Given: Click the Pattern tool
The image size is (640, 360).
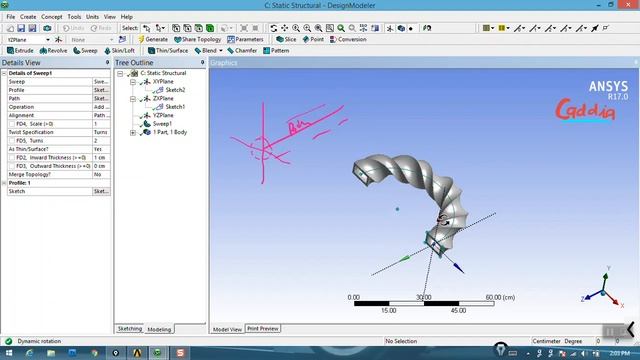Looking at the screenshot, I should pyautogui.click(x=276, y=51).
